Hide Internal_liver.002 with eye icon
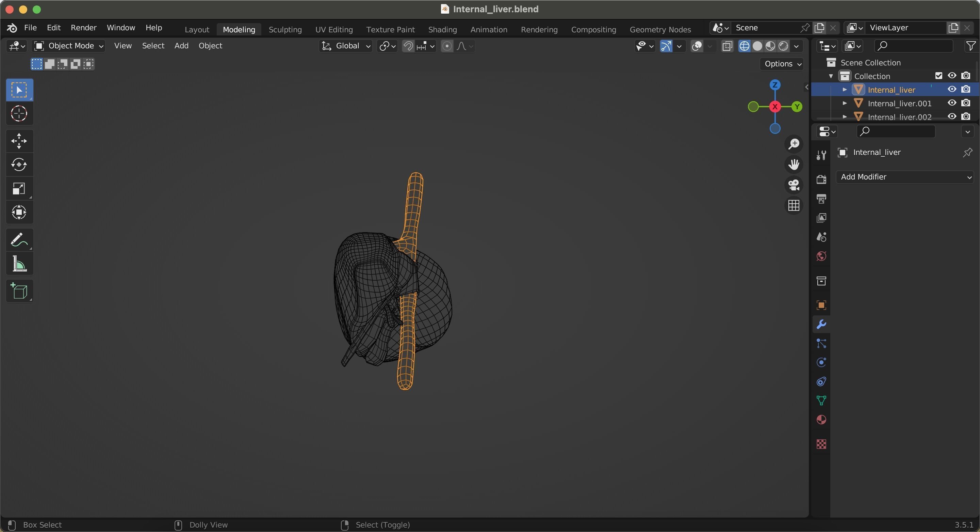Image resolution: width=980 pixels, height=532 pixels. (952, 116)
